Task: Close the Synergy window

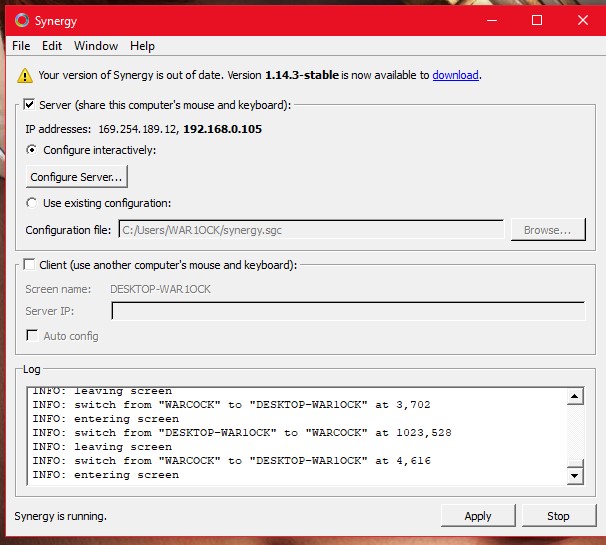Action: (x=583, y=20)
